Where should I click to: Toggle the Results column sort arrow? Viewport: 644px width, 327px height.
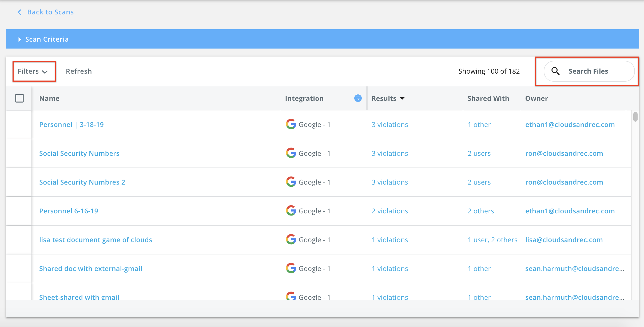point(402,98)
